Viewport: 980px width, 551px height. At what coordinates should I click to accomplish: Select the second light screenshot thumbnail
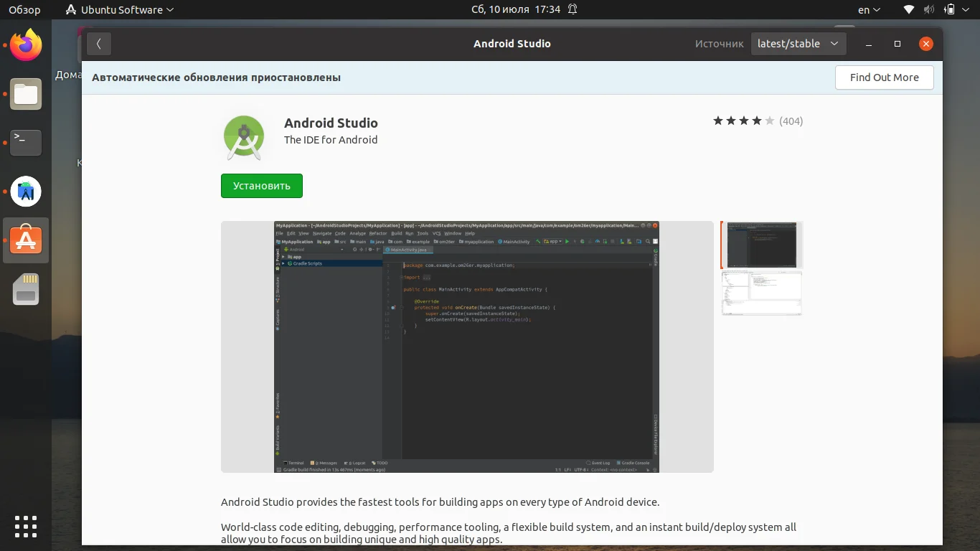pyautogui.click(x=761, y=293)
